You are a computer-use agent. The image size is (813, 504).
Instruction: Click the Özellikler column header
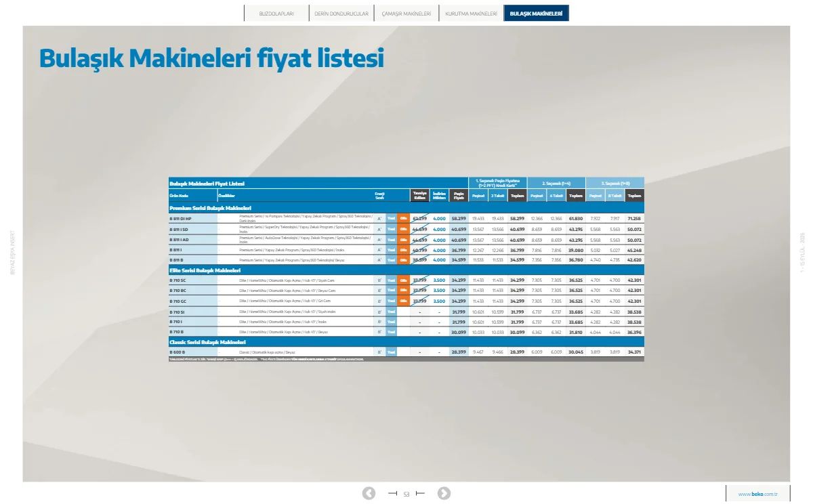(226, 195)
